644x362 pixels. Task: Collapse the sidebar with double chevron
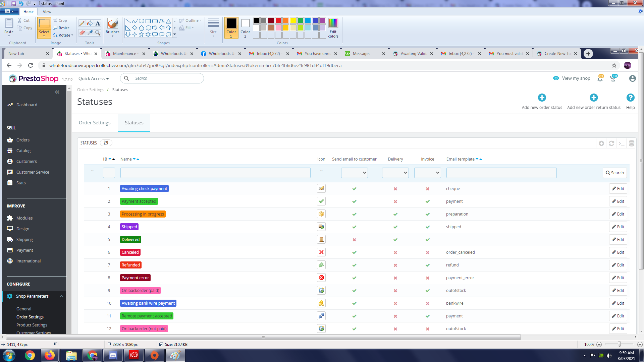tap(57, 92)
